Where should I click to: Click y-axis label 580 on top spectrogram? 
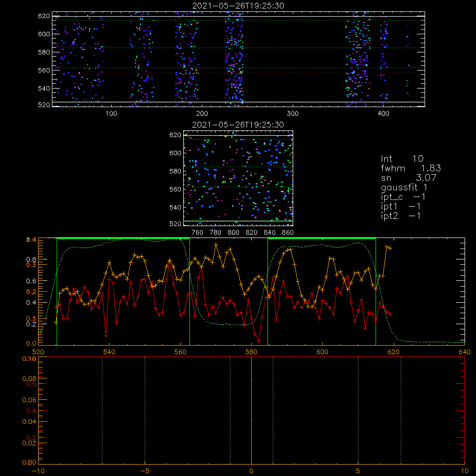point(44,52)
